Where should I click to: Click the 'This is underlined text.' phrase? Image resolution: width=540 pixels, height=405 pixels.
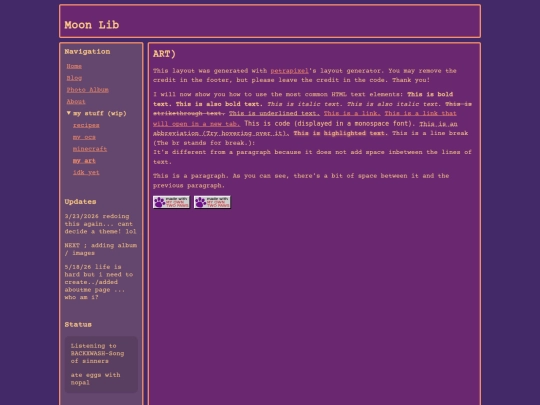pos(274,113)
